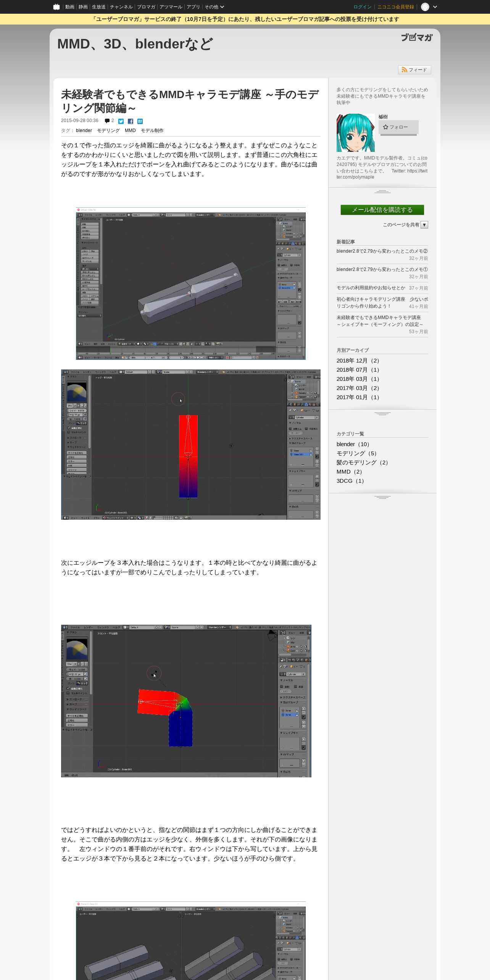Click the user avatar icon in top bar
Screen dimensions: 490x980
point(425,7)
